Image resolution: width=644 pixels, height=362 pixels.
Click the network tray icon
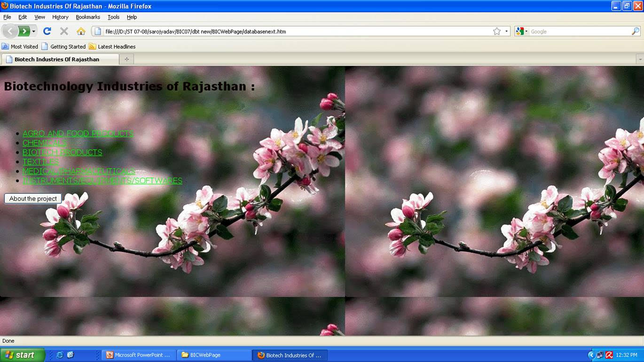pyautogui.click(x=600, y=355)
